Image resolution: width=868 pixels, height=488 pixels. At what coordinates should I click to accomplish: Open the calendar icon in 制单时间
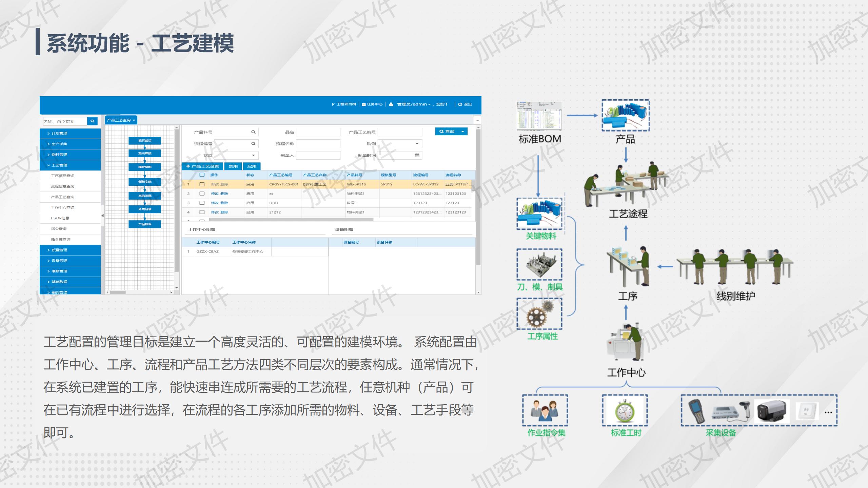(417, 155)
